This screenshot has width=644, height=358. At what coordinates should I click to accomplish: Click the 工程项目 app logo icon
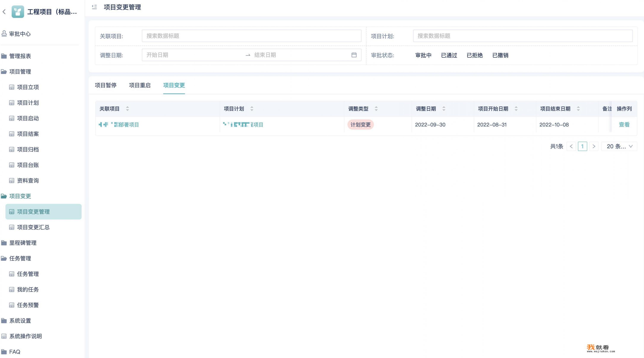[x=18, y=12]
